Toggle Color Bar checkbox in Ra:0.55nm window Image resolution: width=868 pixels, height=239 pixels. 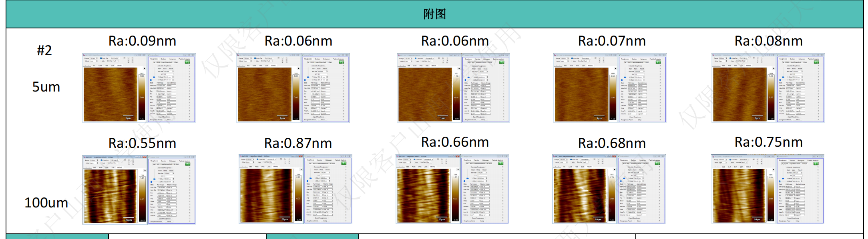click(x=102, y=160)
